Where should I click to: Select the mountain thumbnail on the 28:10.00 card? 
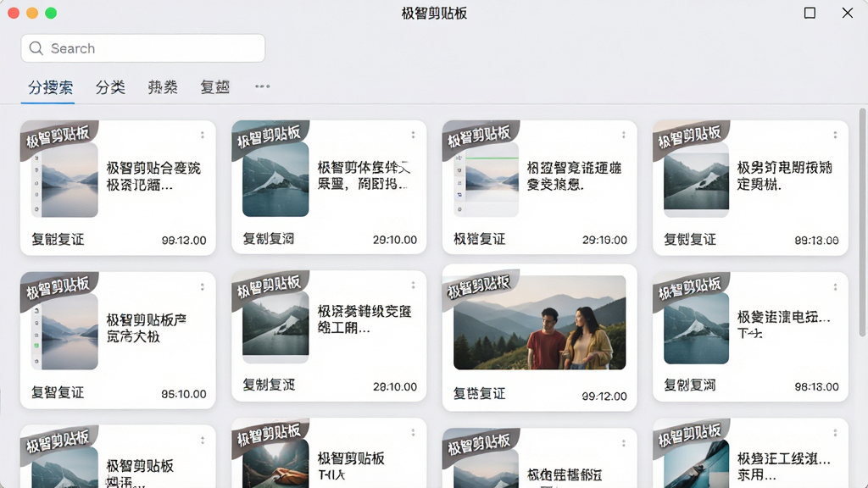[275, 326]
